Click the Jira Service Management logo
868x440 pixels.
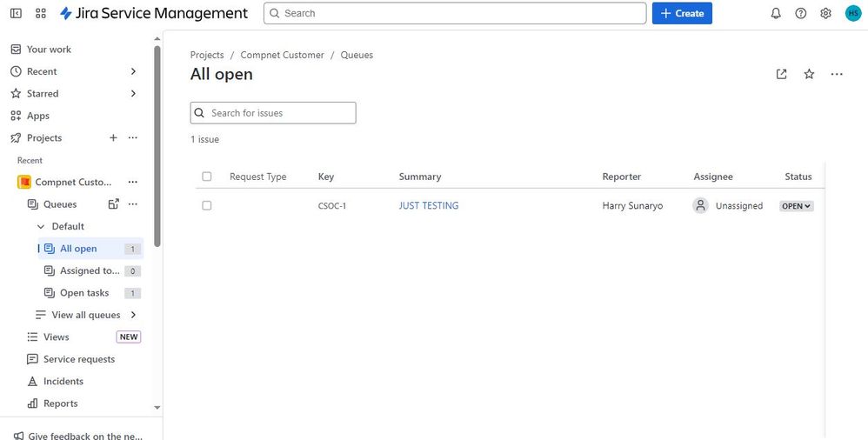tap(154, 13)
